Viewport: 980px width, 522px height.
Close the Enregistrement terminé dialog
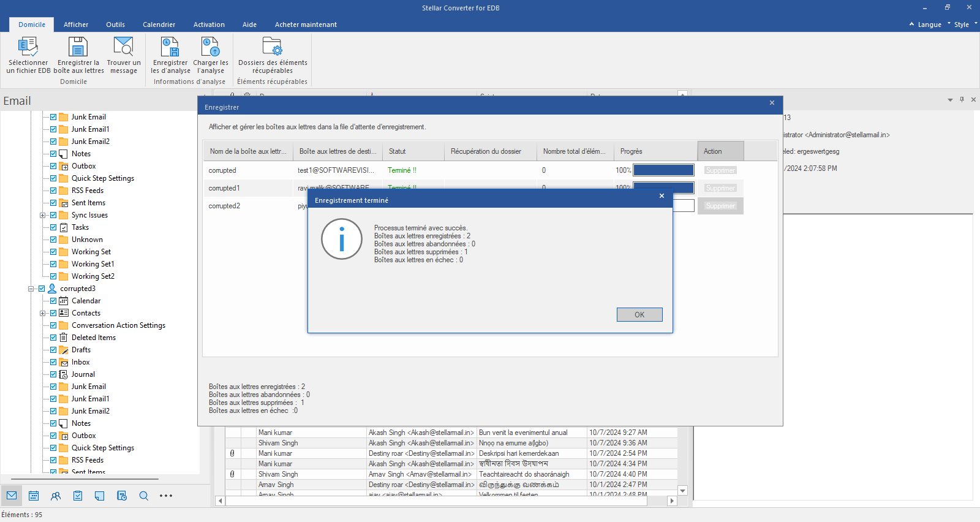(x=661, y=196)
